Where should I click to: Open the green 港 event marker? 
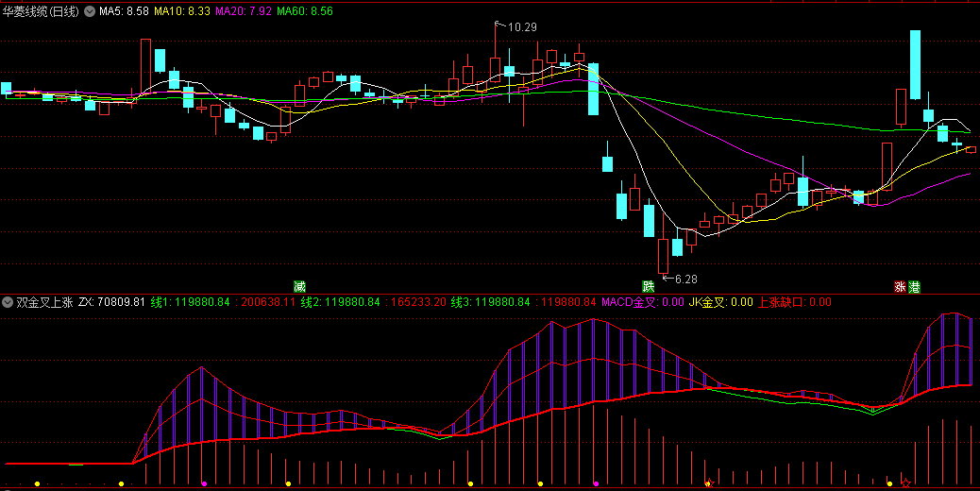pyautogui.click(x=914, y=287)
